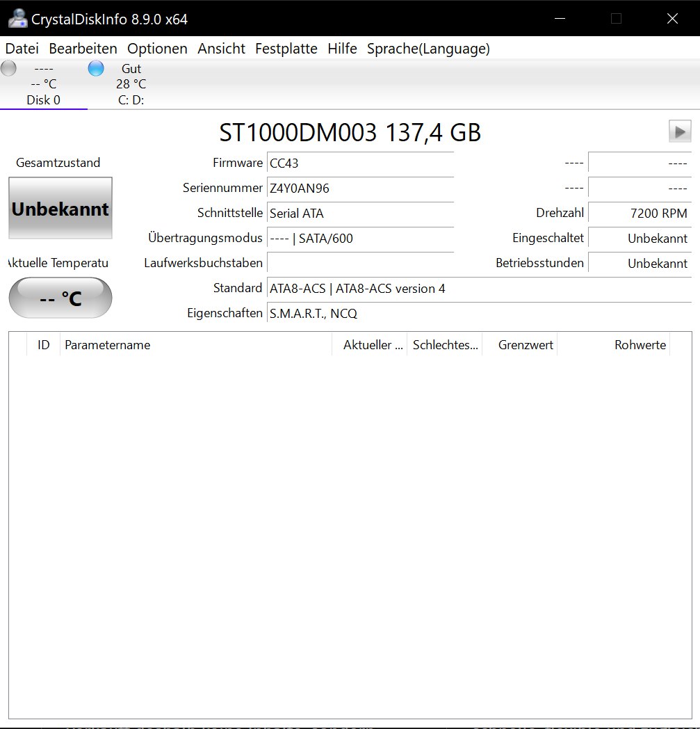The width and height of the screenshot is (700, 729).
Task: Open the Ansicht menu
Action: point(221,49)
